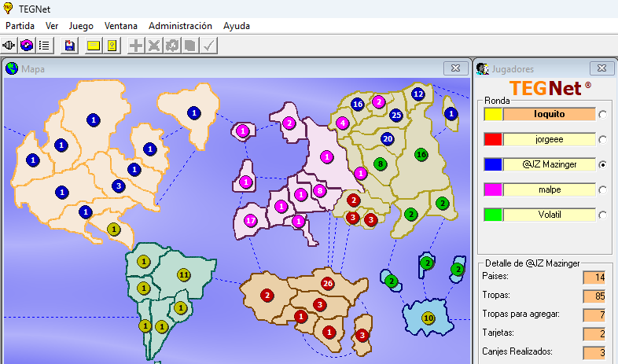The width and height of the screenshot is (618, 364).
Task: Click the TEGNet logo in the Jugadores panel
Action: [550, 88]
